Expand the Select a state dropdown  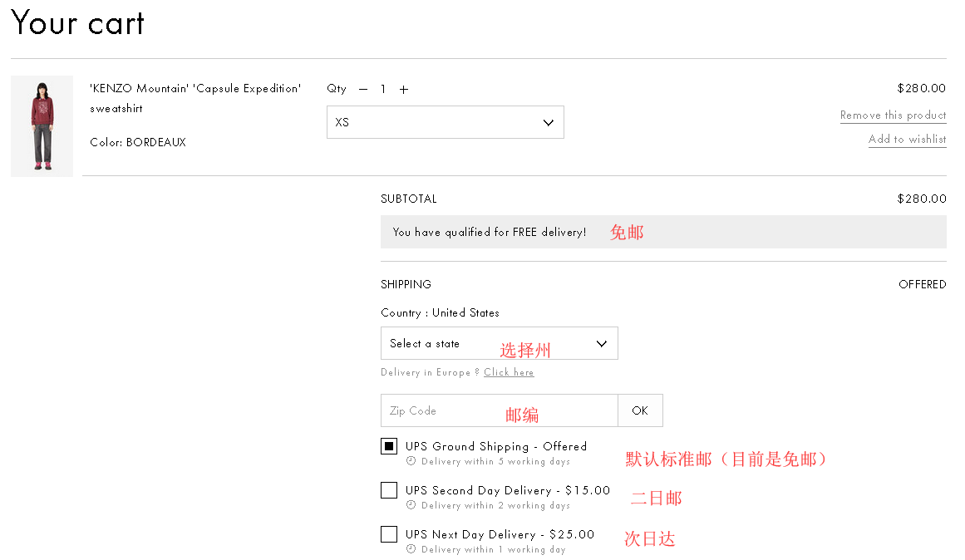(x=499, y=343)
